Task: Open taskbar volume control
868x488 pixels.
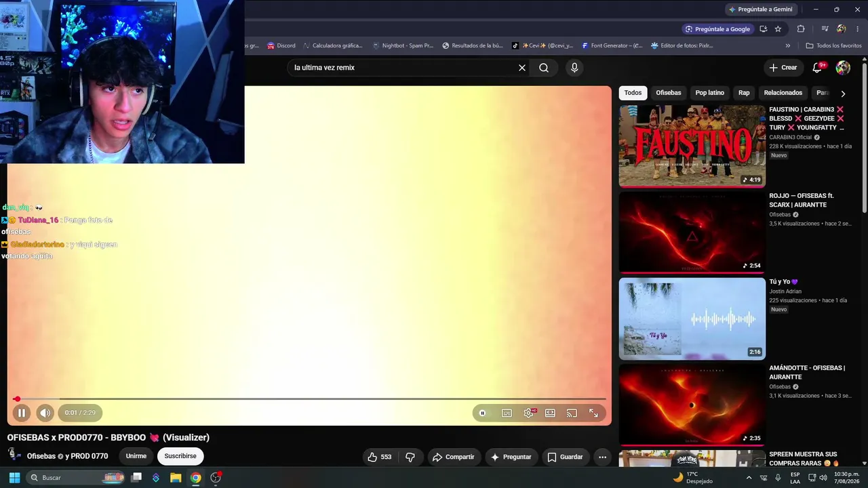Action: click(823, 478)
